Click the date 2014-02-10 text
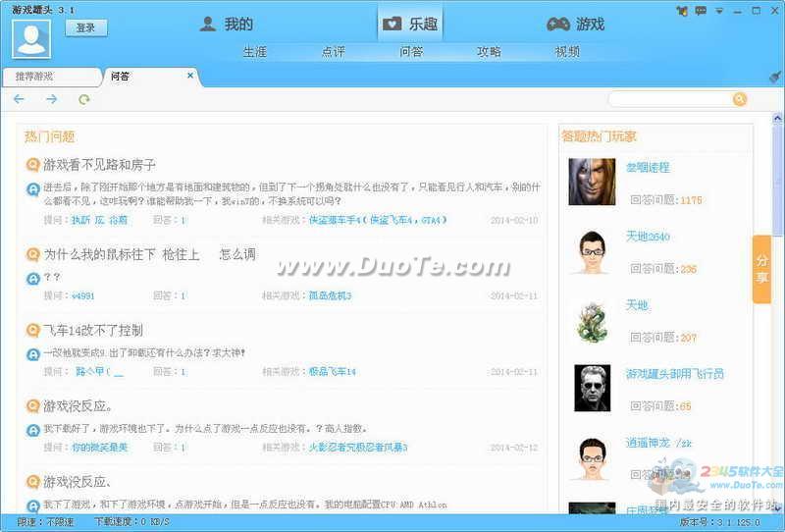The height and width of the screenshot is (532, 785). [x=514, y=220]
